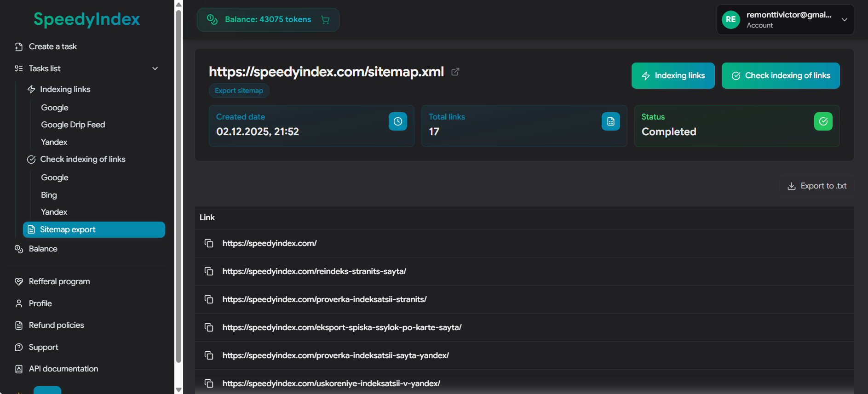Copy the reindeks-stranits-sayta link
This screenshot has width=868, height=394.
[x=209, y=271]
